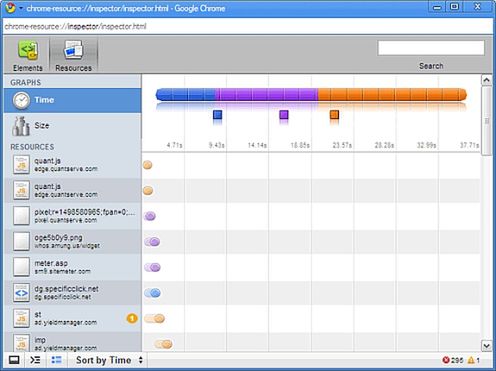Click the clock icon next to Time

(x=21, y=100)
